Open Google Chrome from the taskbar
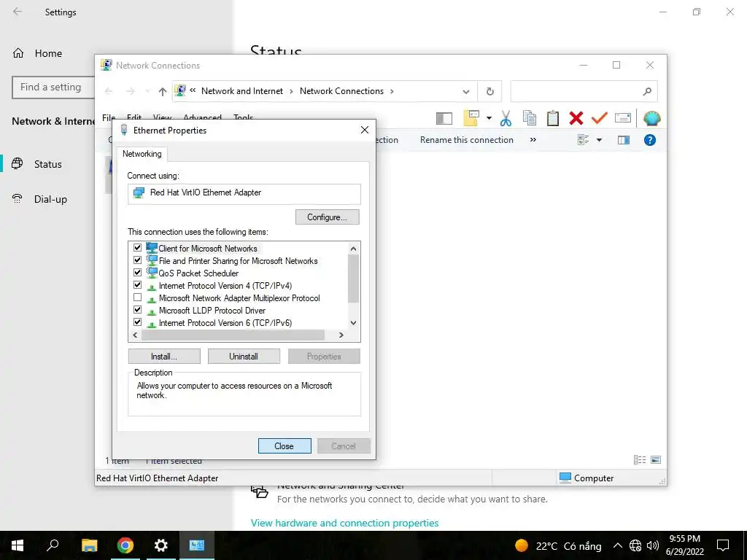Screen dimensions: 747x560 (125, 545)
